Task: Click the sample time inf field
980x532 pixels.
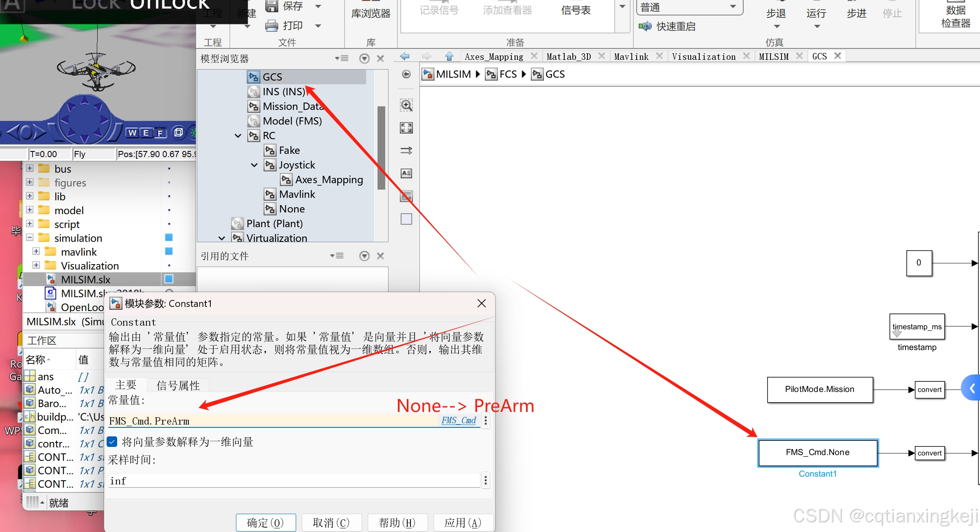Action: 294,481
